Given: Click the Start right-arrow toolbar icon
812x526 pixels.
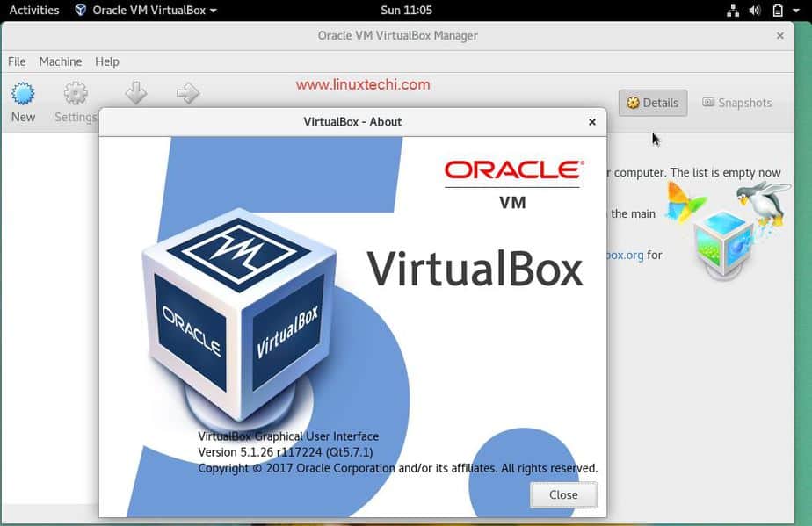Looking at the screenshot, I should [x=187, y=93].
